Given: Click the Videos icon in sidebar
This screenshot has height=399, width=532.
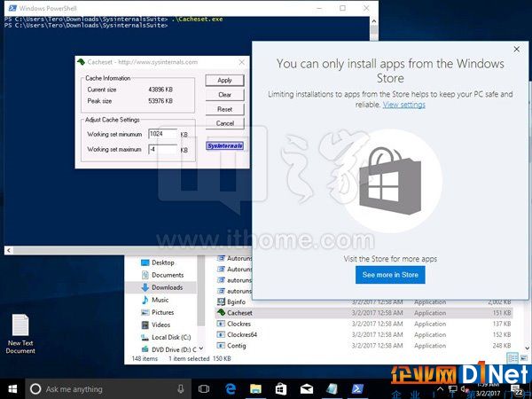Looking at the screenshot, I should click(145, 325).
